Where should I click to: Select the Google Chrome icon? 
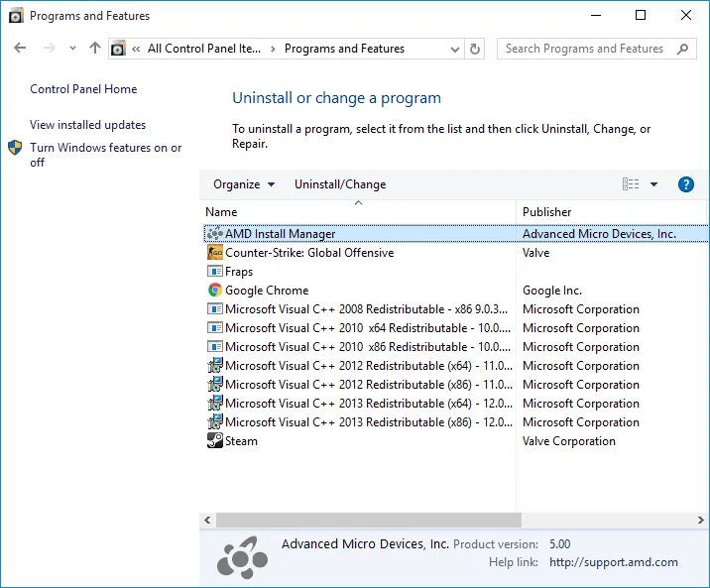215,291
